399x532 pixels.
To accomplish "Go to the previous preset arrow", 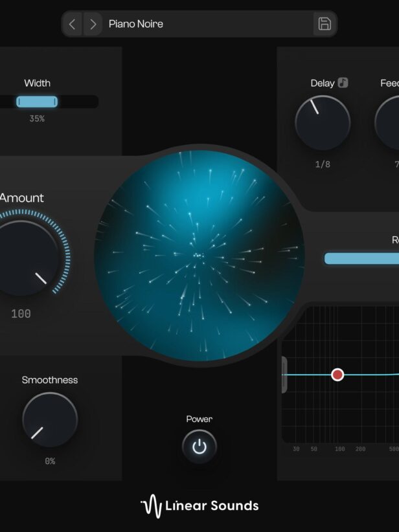I will point(72,24).
